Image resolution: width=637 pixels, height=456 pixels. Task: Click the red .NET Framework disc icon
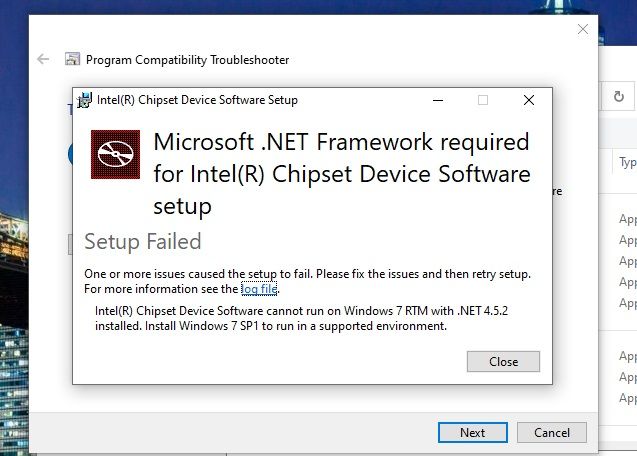pyautogui.click(x=115, y=155)
